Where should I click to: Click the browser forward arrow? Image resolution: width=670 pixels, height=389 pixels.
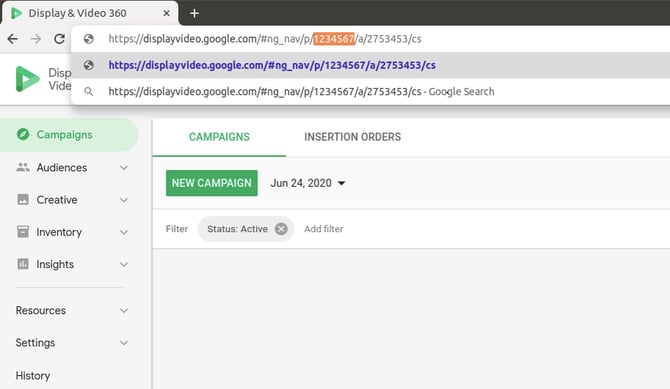point(36,39)
